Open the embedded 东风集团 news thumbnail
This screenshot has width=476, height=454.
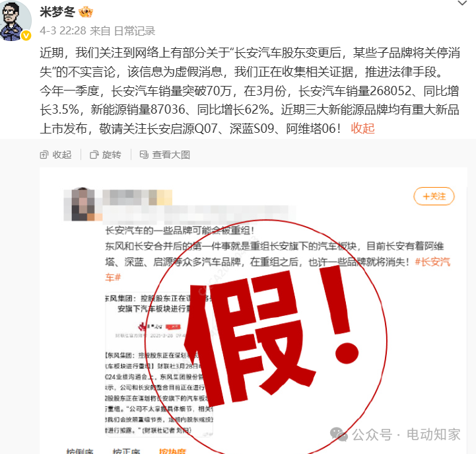(x=158, y=365)
